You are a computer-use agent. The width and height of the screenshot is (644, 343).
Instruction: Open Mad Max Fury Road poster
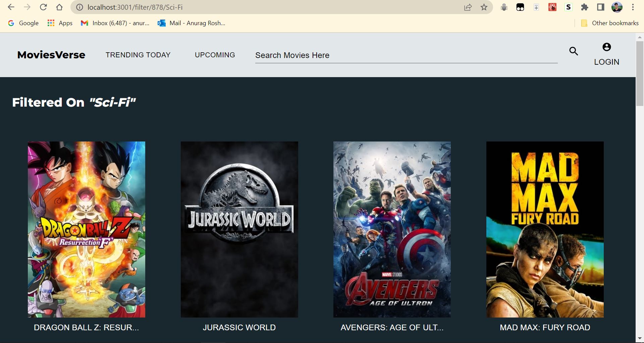tap(545, 229)
